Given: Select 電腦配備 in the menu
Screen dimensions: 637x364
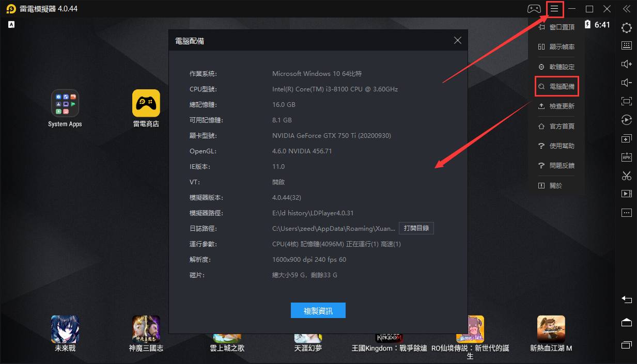Looking at the screenshot, I should coord(556,87).
